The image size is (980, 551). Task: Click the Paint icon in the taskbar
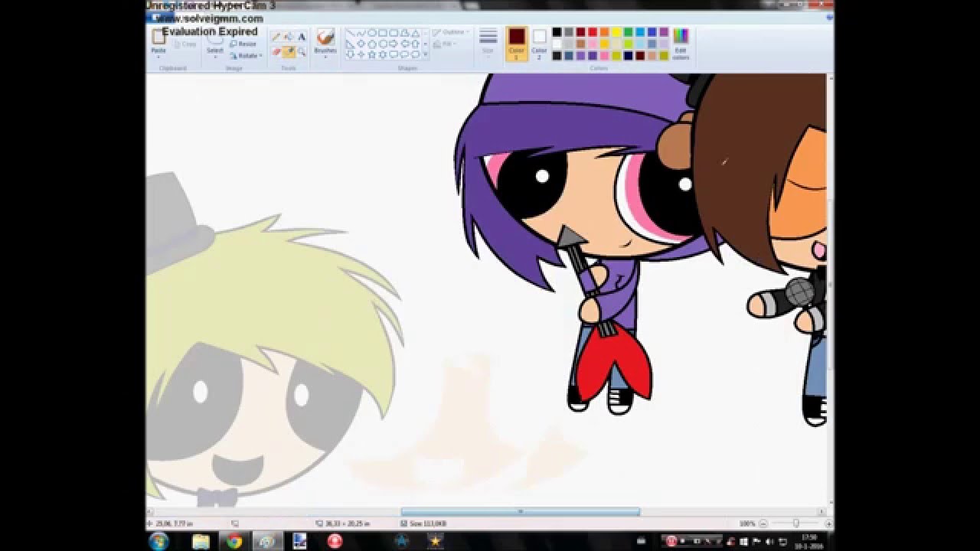[268, 541]
